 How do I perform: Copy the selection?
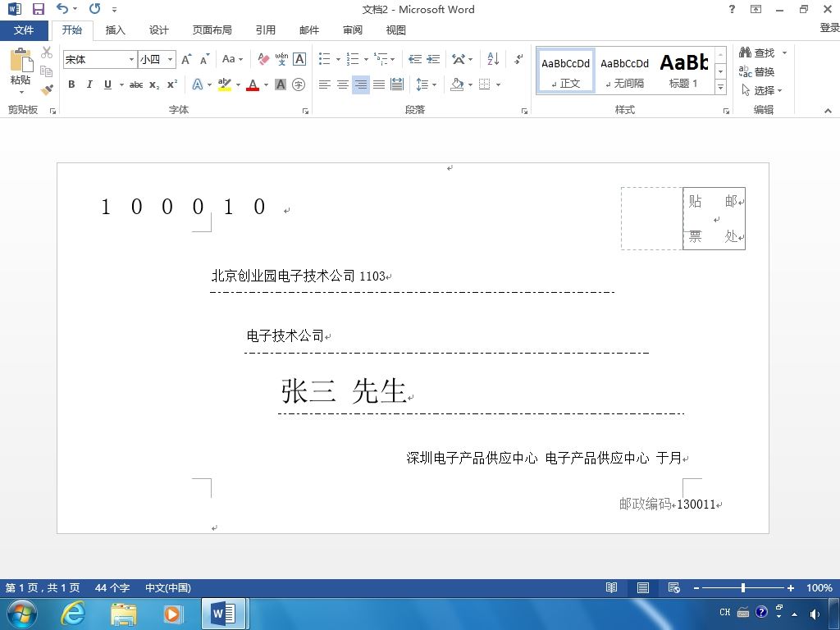(x=47, y=71)
